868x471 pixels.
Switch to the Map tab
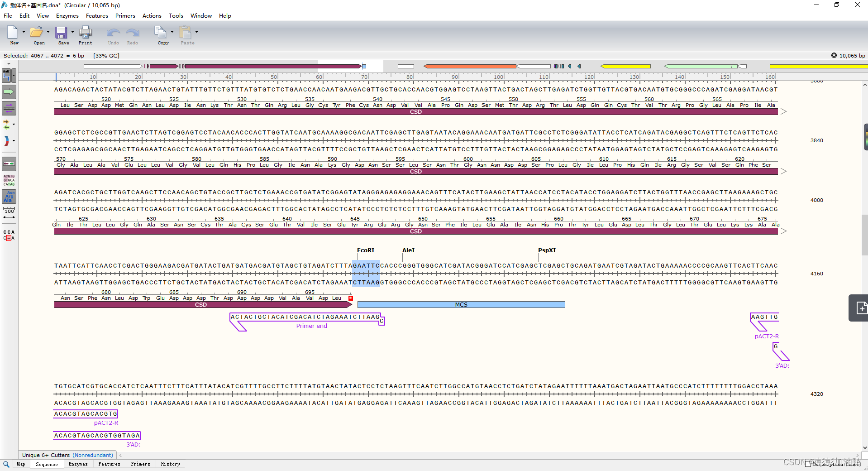tap(21, 464)
